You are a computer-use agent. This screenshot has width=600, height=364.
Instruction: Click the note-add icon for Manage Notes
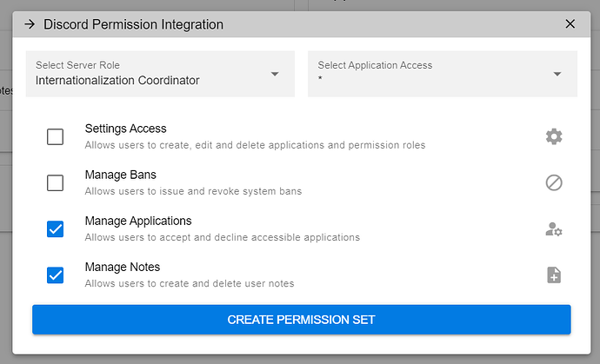click(x=554, y=275)
